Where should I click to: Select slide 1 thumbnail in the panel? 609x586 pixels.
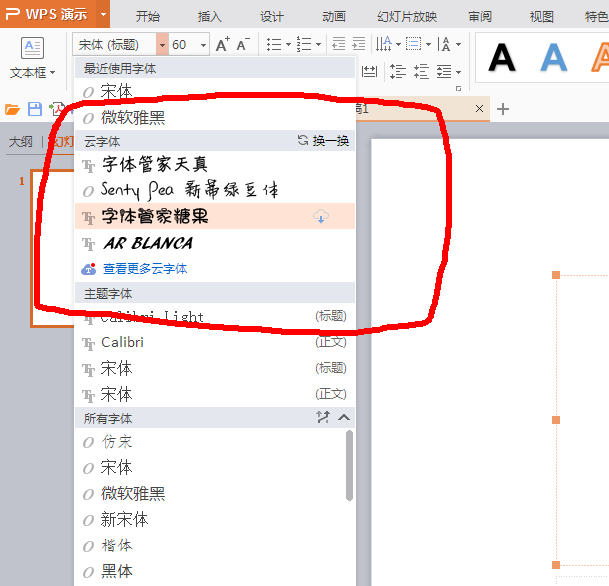pos(53,249)
